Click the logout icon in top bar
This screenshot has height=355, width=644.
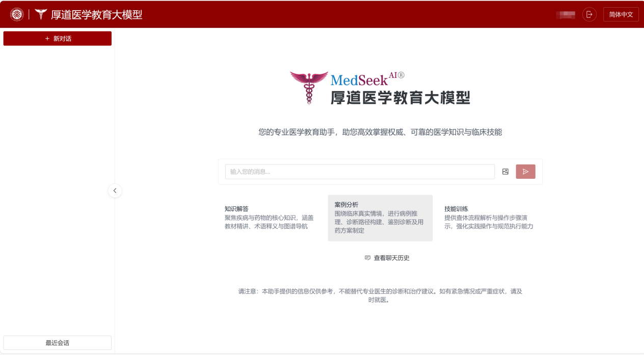pyautogui.click(x=589, y=14)
